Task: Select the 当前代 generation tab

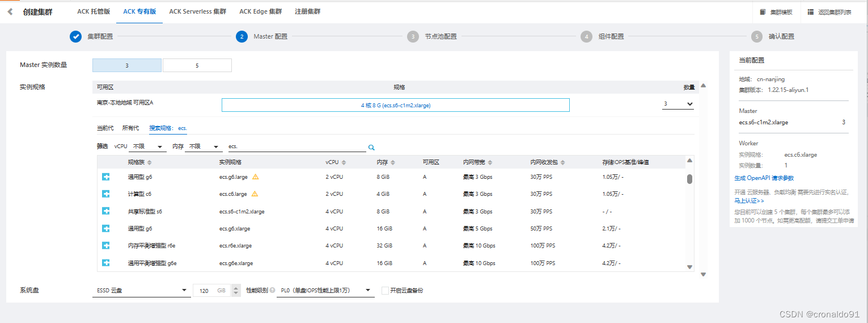Action: 105,128
